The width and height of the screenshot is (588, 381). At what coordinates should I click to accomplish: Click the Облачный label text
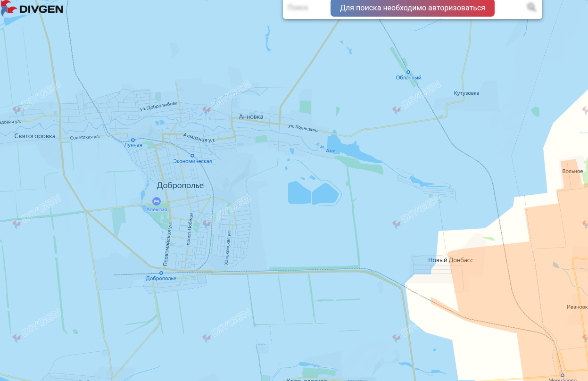pos(408,78)
